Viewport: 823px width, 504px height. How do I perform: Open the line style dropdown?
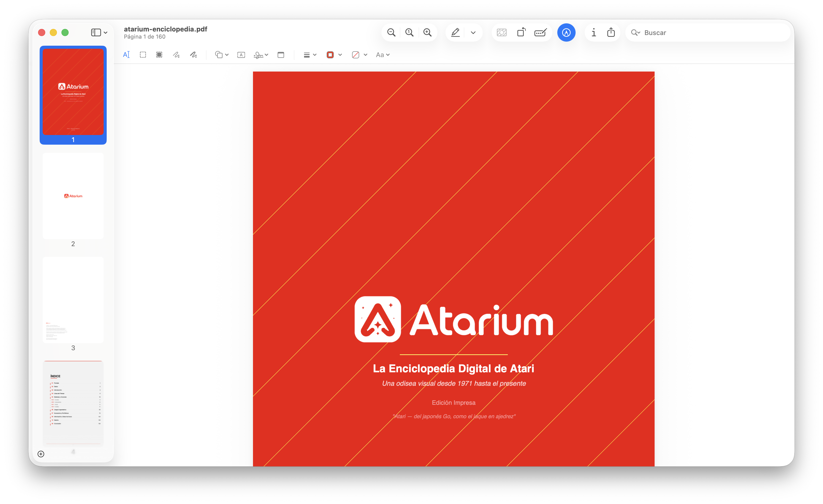coord(310,55)
